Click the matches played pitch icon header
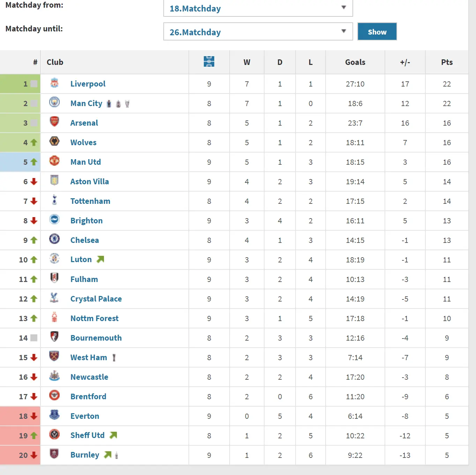The width and height of the screenshot is (476, 475). [209, 62]
